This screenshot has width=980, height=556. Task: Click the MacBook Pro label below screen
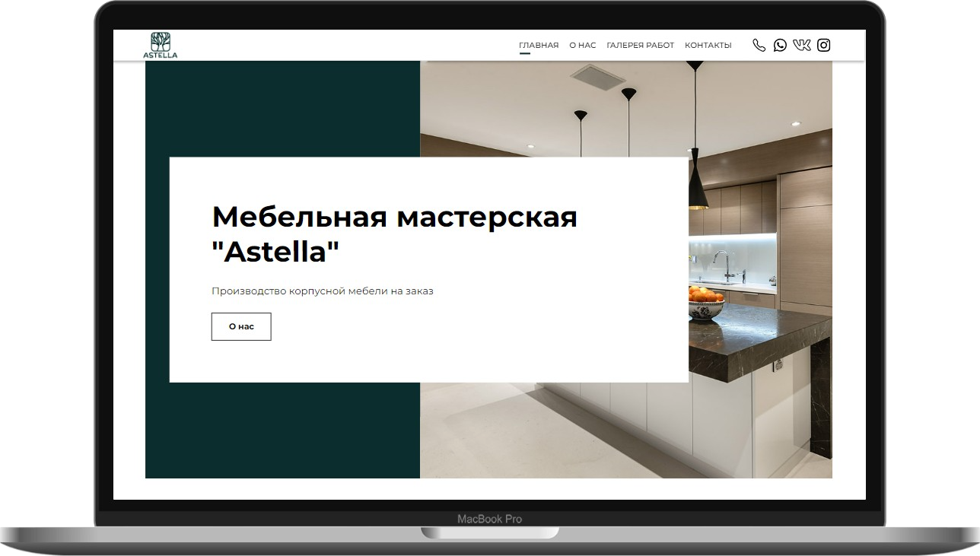click(489, 519)
